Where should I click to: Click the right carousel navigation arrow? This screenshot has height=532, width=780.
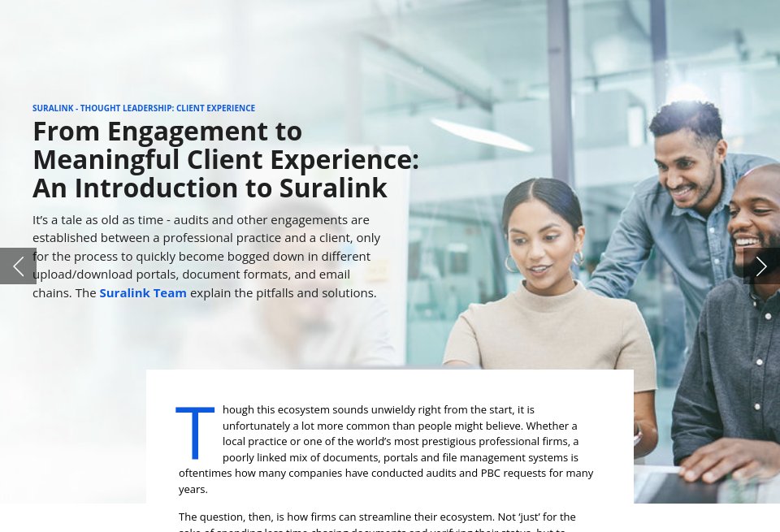point(761,266)
